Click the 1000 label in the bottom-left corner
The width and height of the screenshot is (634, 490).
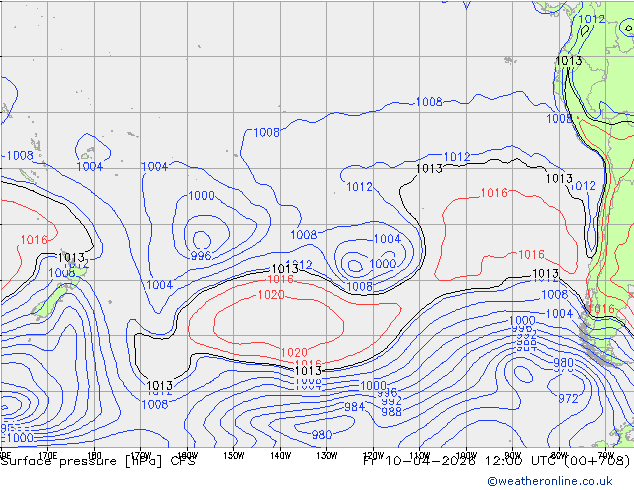click(x=20, y=437)
